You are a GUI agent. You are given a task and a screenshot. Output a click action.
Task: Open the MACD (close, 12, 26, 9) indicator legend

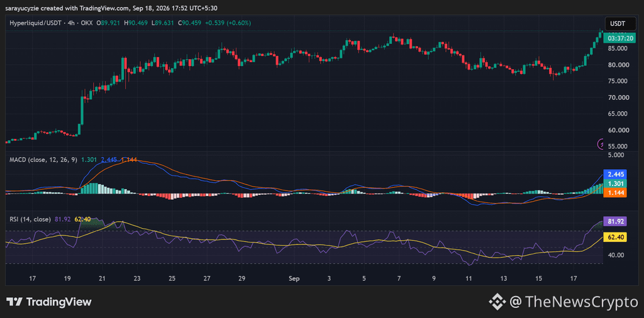(x=43, y=160)
